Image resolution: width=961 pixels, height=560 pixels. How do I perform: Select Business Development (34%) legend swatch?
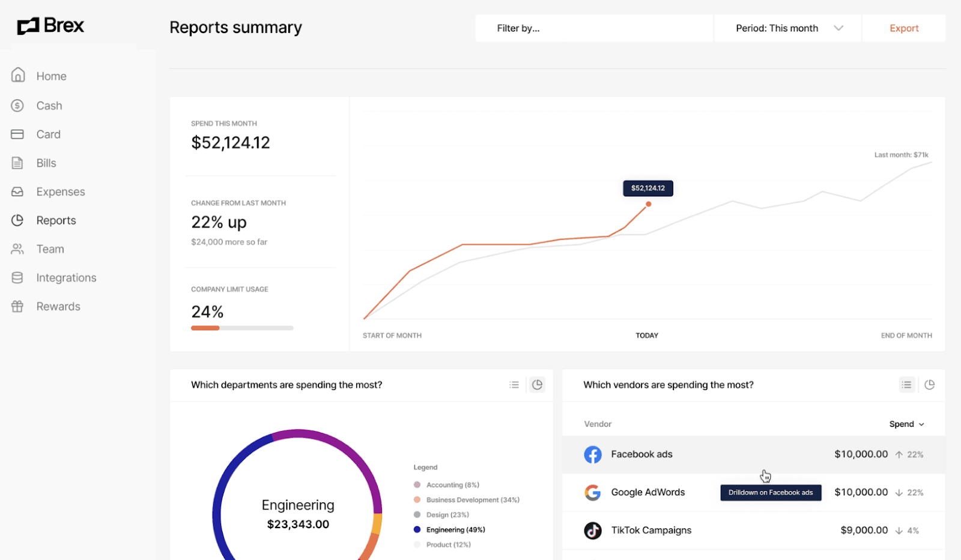pyautogui.click(x=417, y=500)
